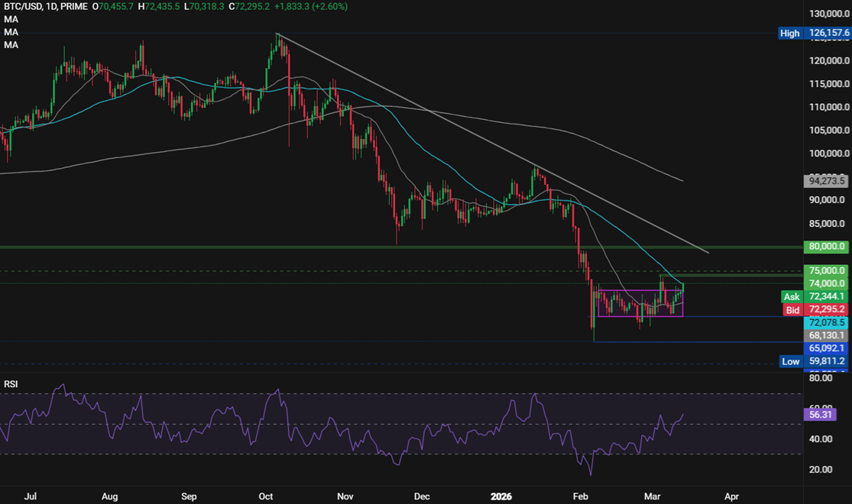Select the first MA indicator label

coord(11,19)
